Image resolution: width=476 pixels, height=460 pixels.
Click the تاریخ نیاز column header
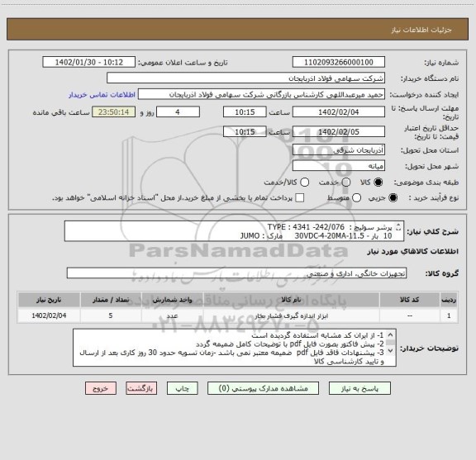(49, 300)
